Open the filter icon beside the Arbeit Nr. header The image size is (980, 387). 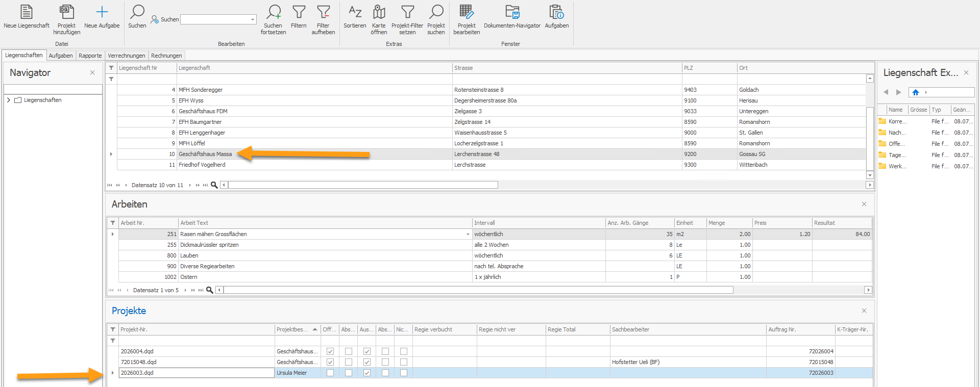pyautogui.click(x=113, y=223)
